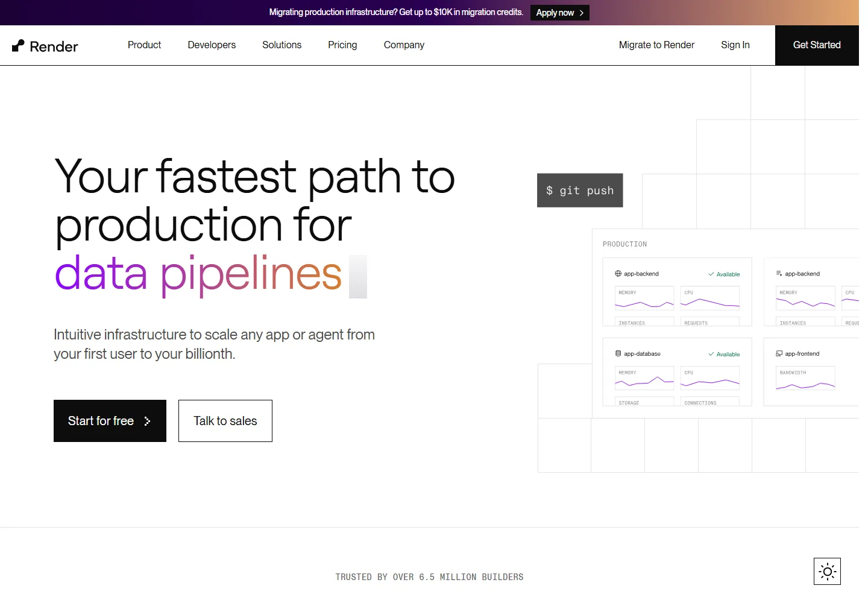The width and height of the screenshot is (868, 603).
Task: Click the Available checkmark on app-database card
Action: point(711,354)
